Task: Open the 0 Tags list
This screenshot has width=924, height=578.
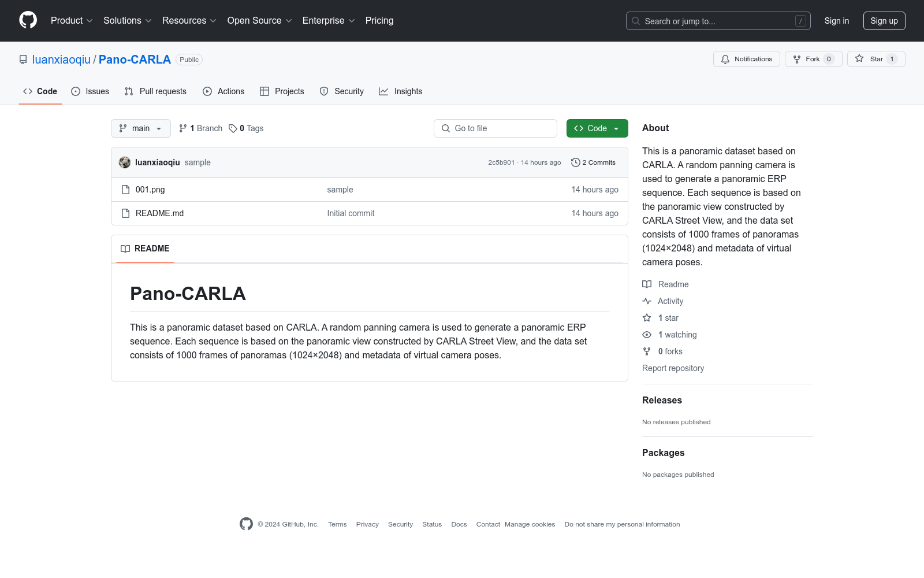Action: click(246, 128)
